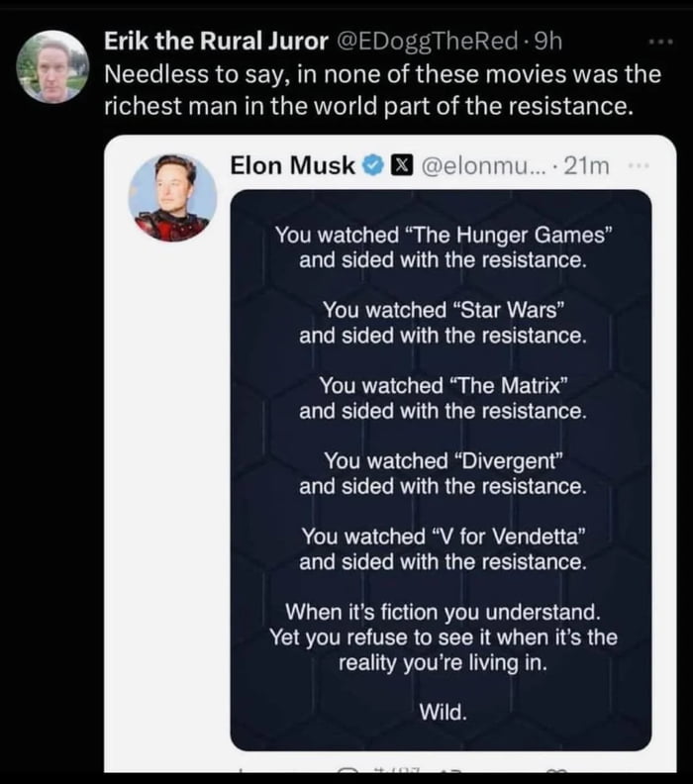Open the Elon Musk display name link
This screenshot has height=784, width=693.
click(x=293, y=166)
